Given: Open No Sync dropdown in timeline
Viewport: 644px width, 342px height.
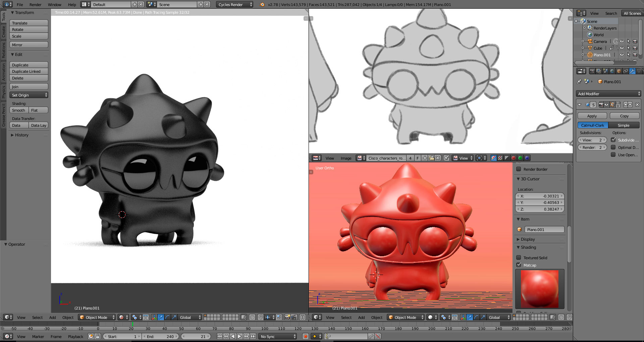Looking at the screenshot, I should pos(278,336).
